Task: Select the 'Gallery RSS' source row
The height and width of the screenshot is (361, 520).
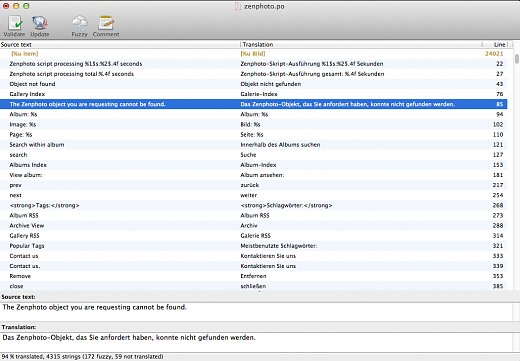Action: point(254,236)
